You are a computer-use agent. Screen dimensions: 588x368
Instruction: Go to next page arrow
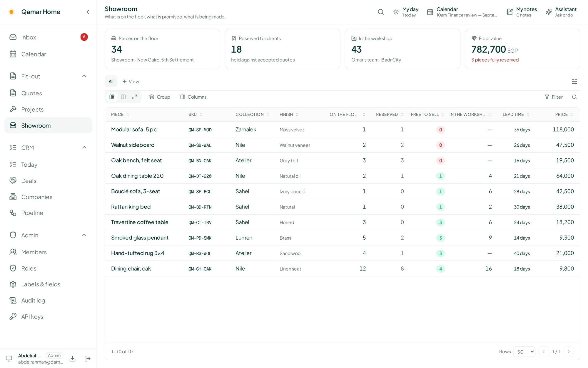569,352
